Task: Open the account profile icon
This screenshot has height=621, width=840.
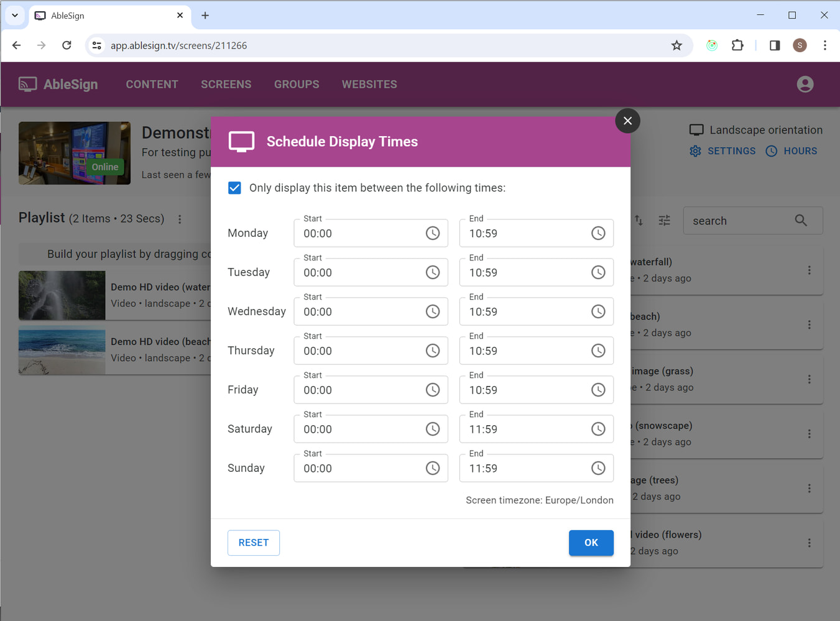Action: click(x=805, y=84)
